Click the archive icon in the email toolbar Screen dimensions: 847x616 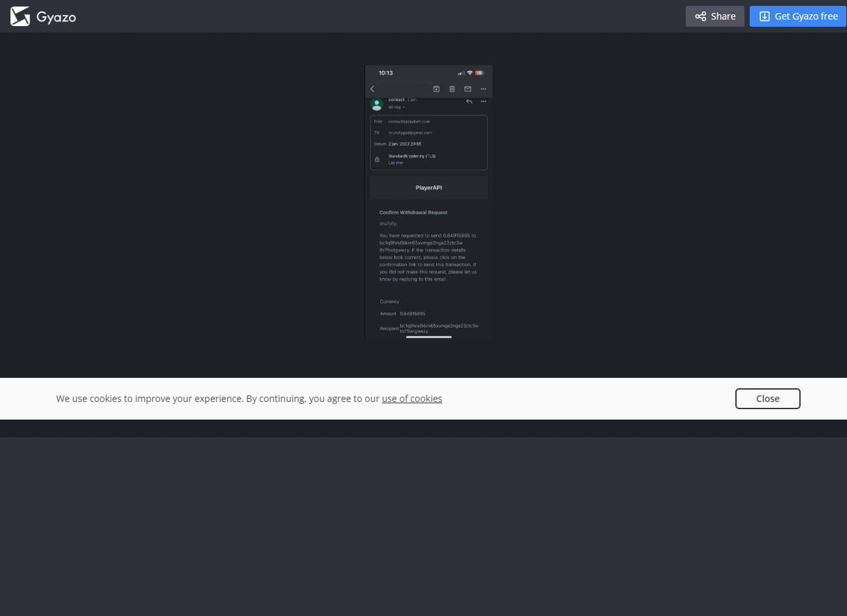pos(436,89)
